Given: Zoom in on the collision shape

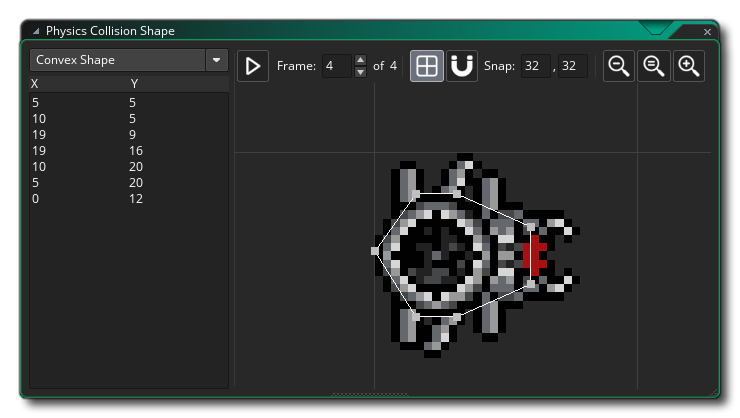Looking at the screenshot, I should [x=688, y=66].
